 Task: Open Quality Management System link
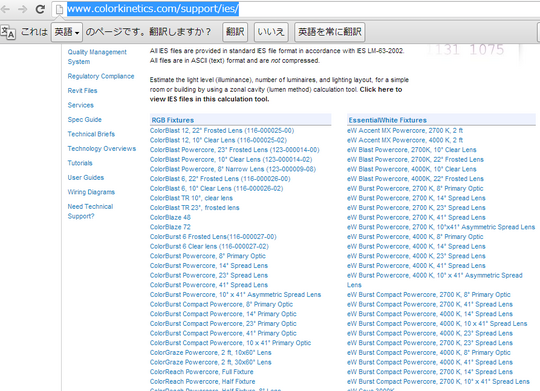coord(97,57)
